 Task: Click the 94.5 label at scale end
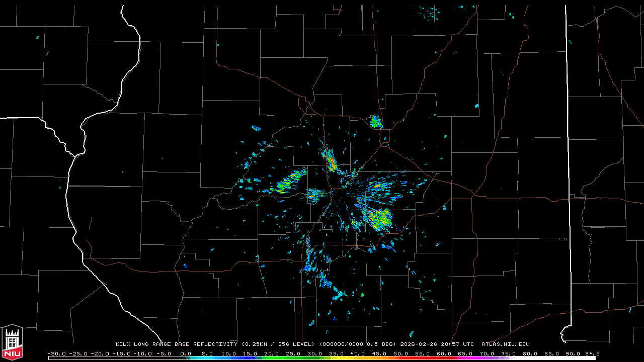(591, 353)
